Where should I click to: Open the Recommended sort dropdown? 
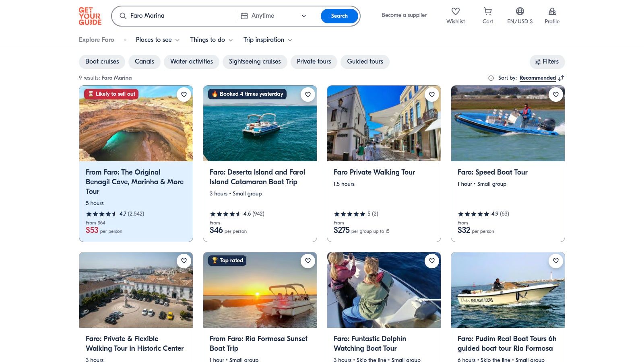click(x=538, y=78)
